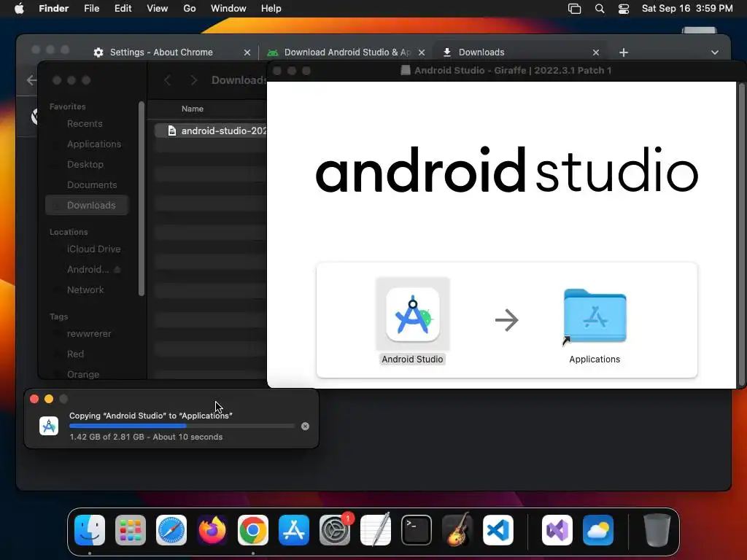Open GarageBand from the Dock
The height and width of the screenshot is (560, 747).
pyautogui.click(x=457, y=530)
